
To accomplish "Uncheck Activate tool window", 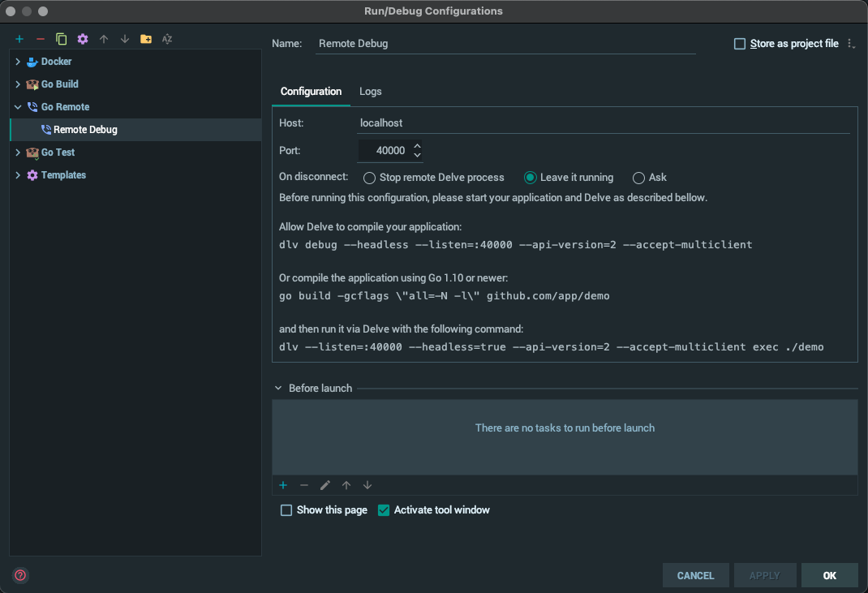I will coord(384,510).
